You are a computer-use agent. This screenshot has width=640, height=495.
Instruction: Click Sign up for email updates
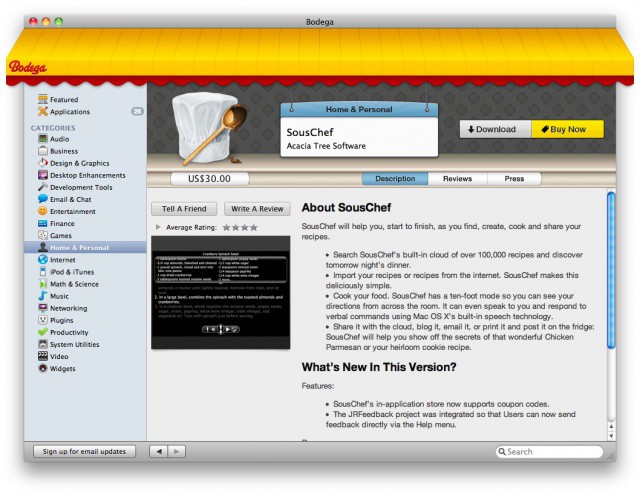(84, 451)
